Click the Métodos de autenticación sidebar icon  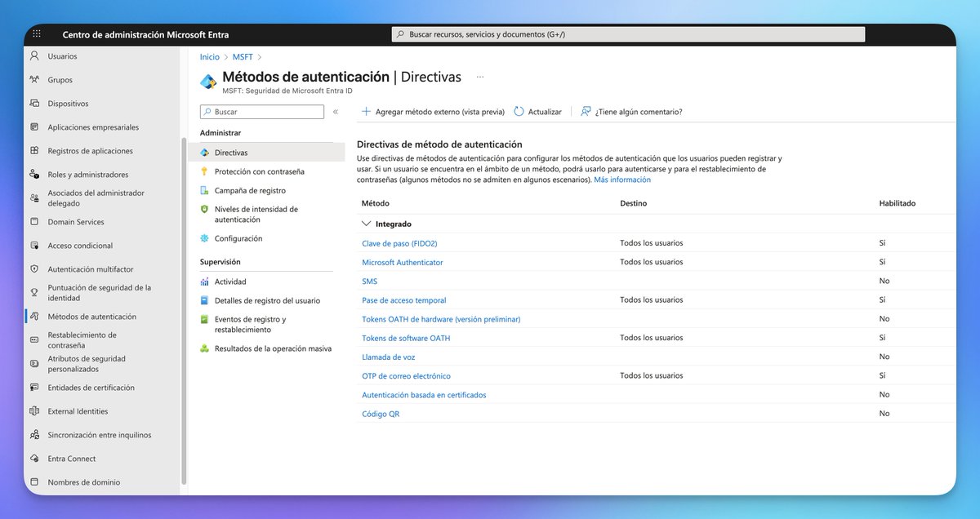[34, 317]
